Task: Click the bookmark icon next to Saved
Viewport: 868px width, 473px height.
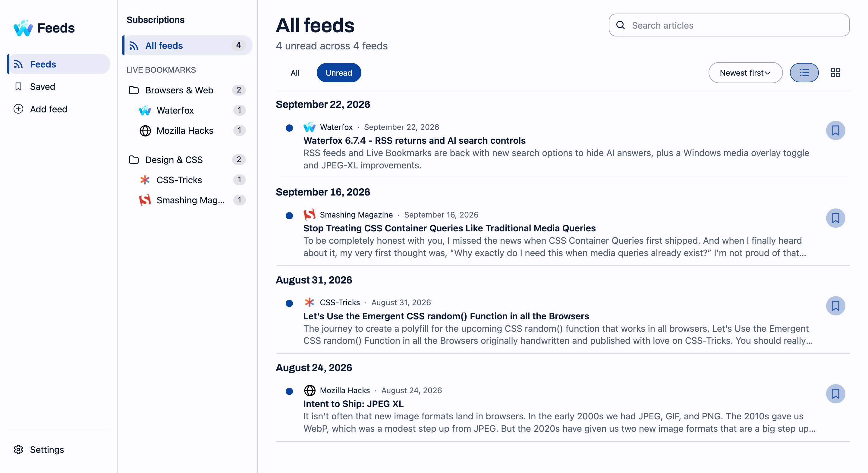Action: 18,86
